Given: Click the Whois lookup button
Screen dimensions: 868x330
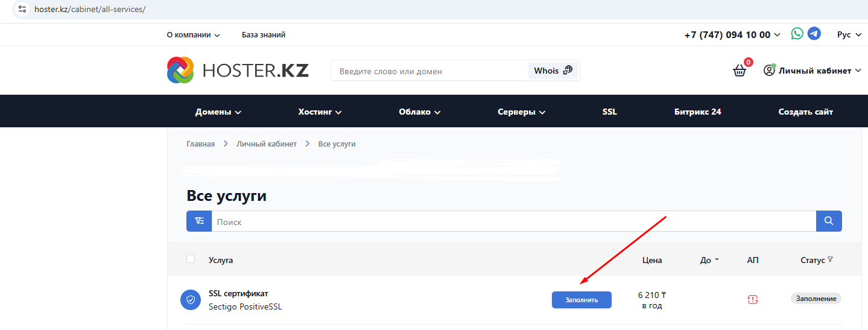Looking at the screenshot, I should pos(553,71).
